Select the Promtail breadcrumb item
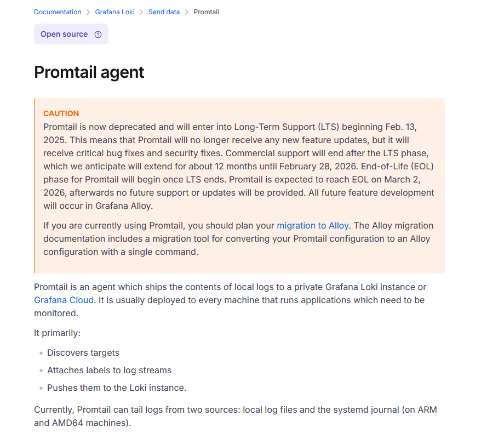The width and height of the screenshot is (504, 433). coord(206,12)
